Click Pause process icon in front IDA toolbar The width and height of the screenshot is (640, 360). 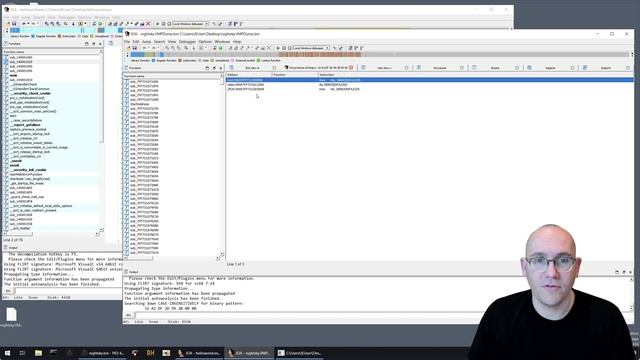[284, 48]
